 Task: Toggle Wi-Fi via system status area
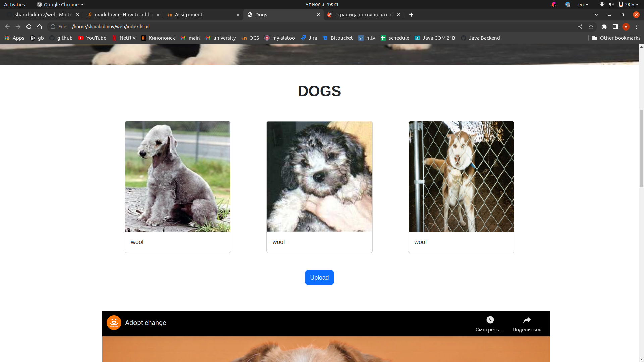coord(601,4)
